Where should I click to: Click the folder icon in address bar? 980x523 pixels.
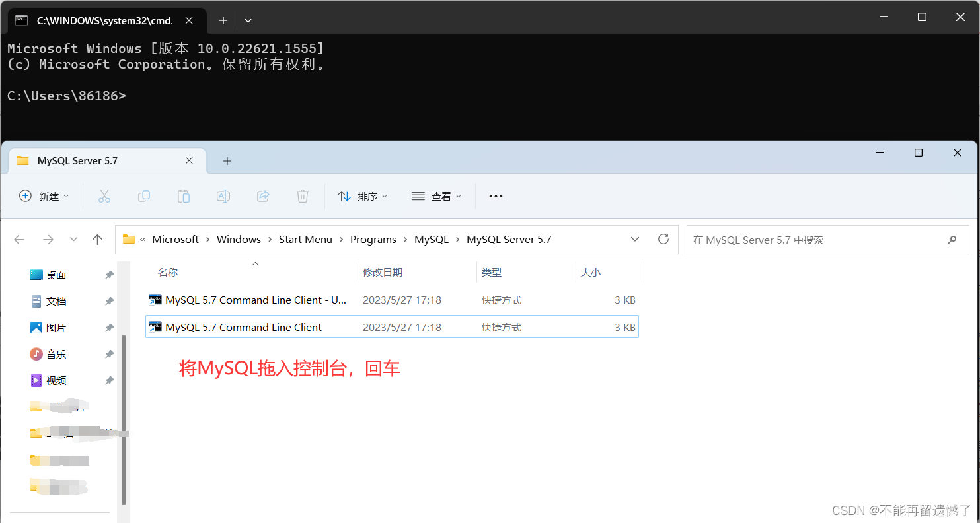pos(129,240)
